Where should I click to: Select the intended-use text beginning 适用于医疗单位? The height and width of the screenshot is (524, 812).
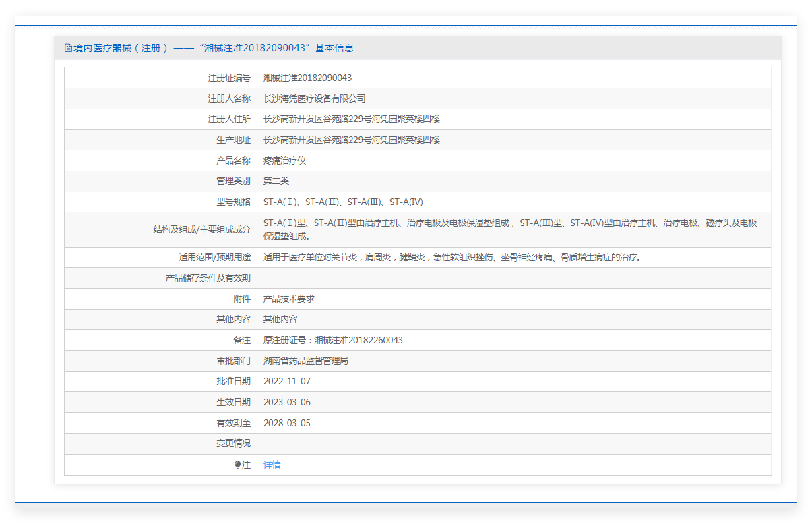[452, 257]
